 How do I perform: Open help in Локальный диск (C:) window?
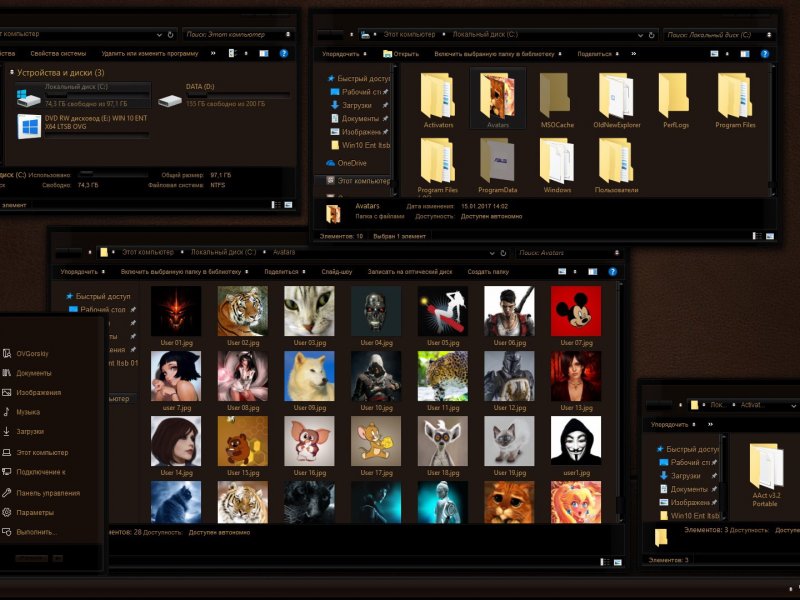click(x=764, y=54)
